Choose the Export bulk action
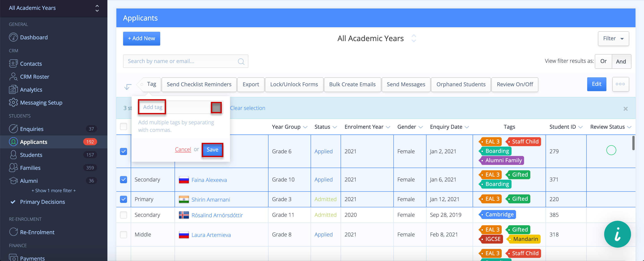Screen dimensions: 644x261 [x=251, y=84]
